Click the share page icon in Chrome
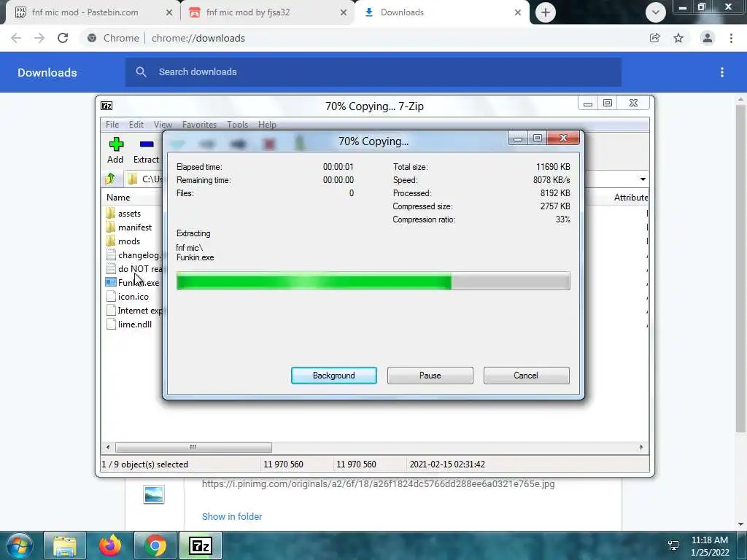 pyautogui.click(x=654, y=38)
